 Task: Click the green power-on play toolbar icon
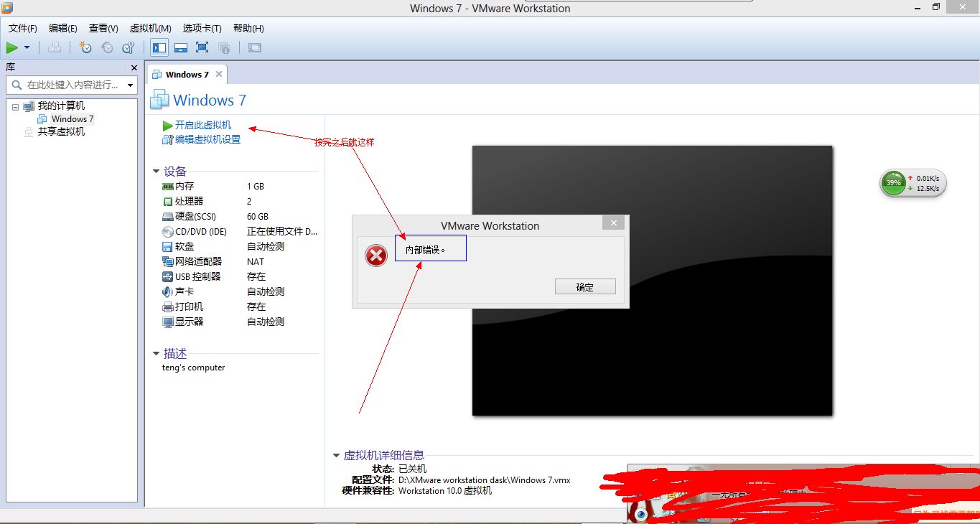tap(12, 47)
